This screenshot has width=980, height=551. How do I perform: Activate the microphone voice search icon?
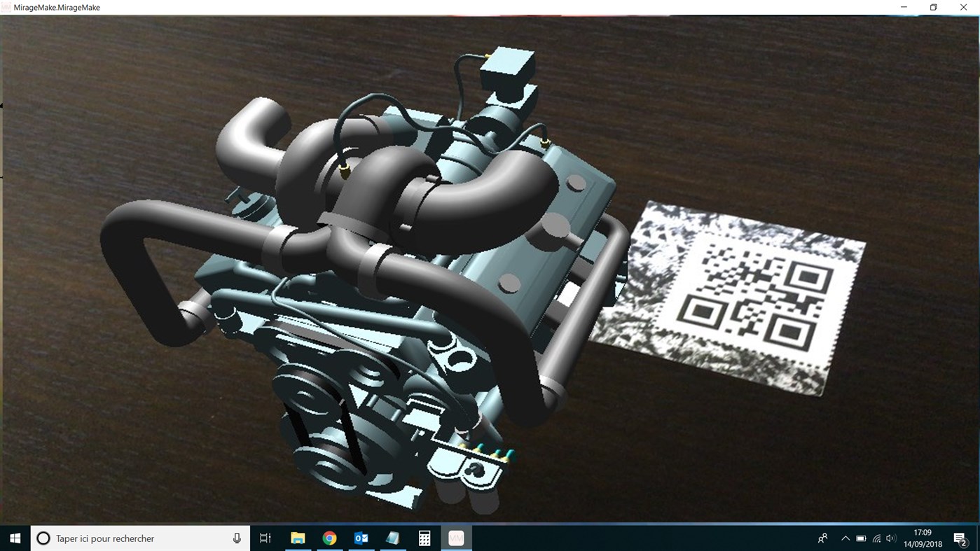pos(237,538)
